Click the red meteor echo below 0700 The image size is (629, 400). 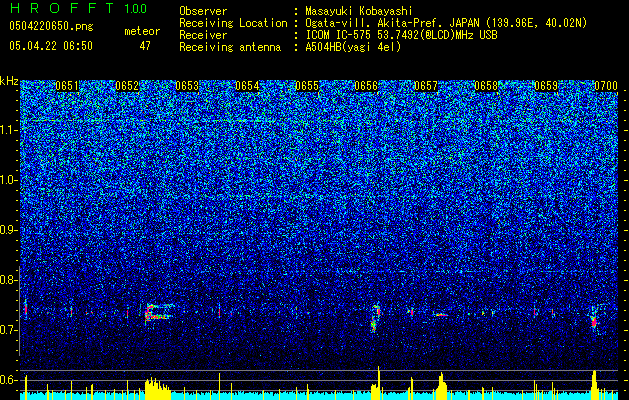[594, 321]
